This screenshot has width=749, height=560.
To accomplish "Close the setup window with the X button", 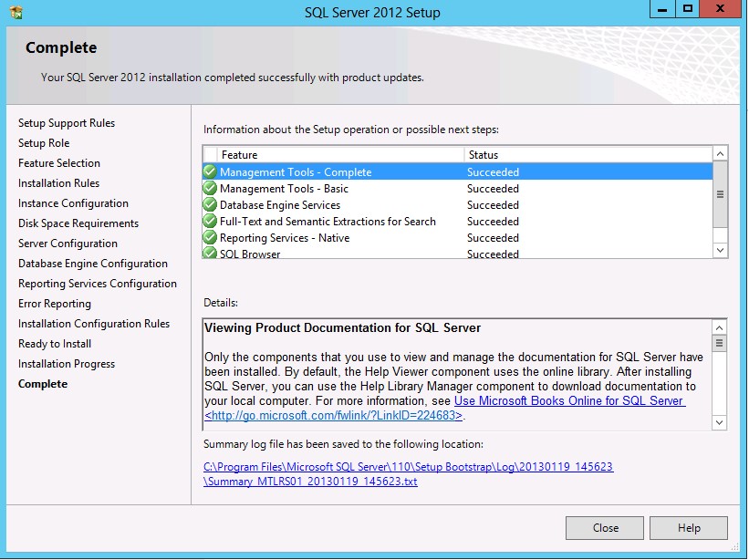I will [721, 9].
